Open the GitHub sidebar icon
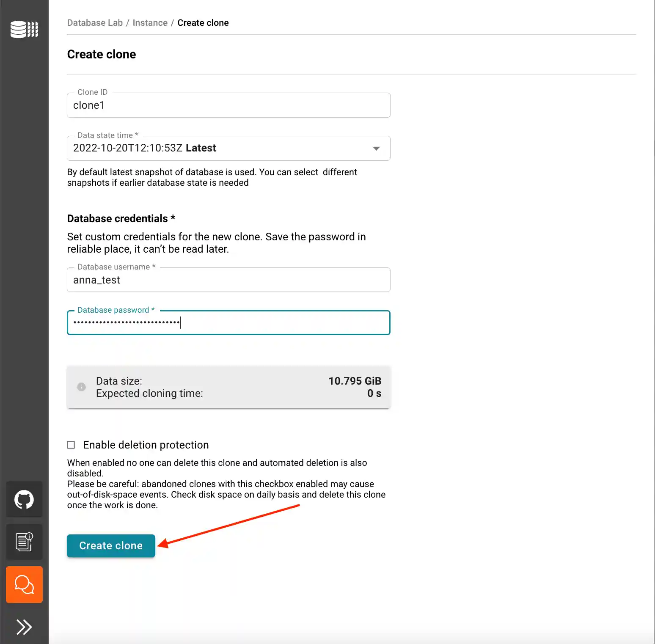Image resolution: width=655 pixels, height=644 pixels. pyautogui.click(x=24, y=499)
